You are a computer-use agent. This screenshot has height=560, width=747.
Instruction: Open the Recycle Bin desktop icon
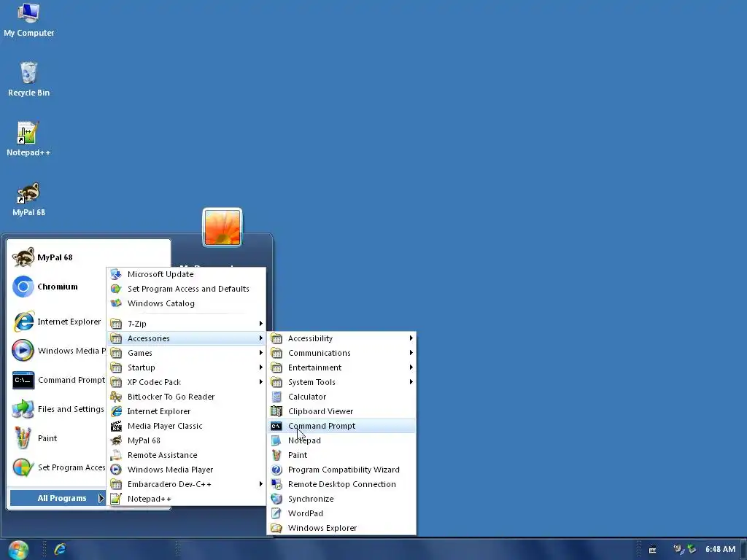pos(28,79)
